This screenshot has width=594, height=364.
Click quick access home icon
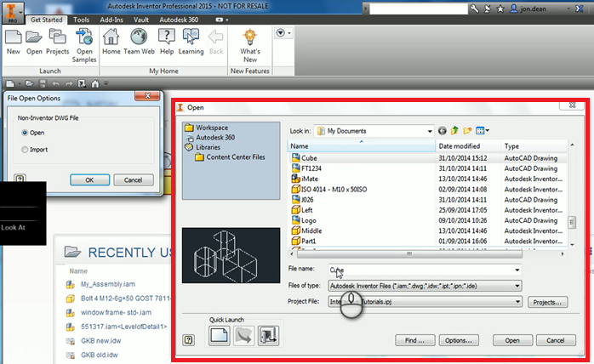pos(95,83)
